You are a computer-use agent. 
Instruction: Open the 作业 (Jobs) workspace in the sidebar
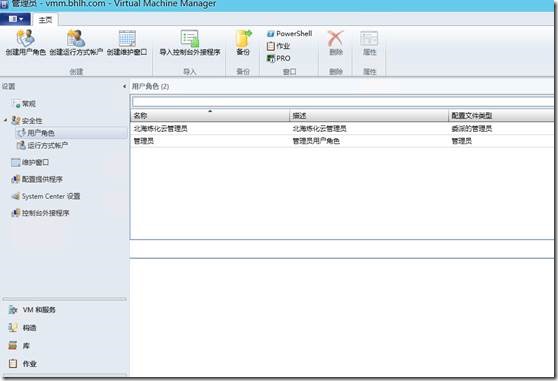coord(30,364)
